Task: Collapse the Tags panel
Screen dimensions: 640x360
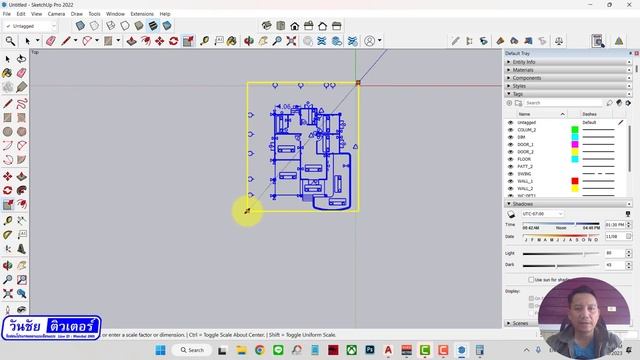Action: tap(568, 94)
